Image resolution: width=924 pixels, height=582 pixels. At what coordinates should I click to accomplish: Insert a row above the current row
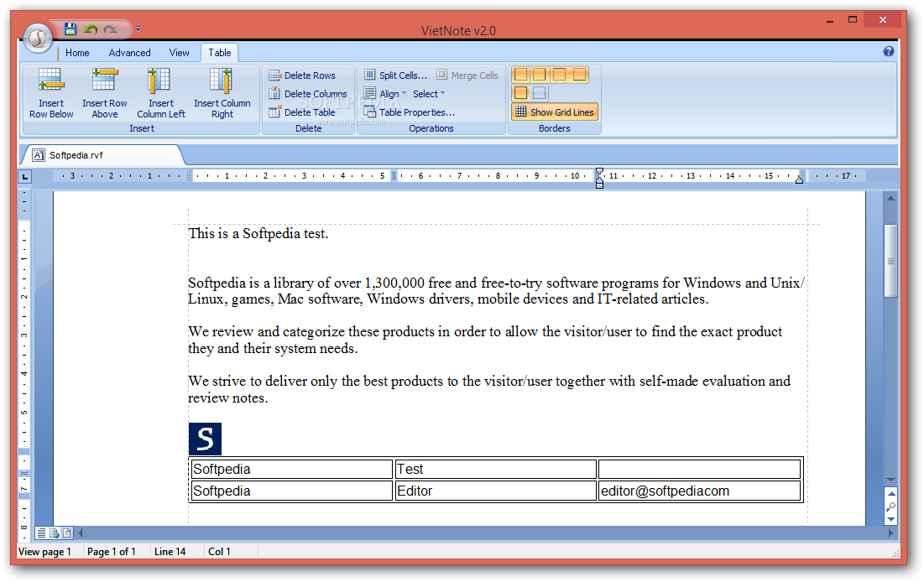(105, 93)
